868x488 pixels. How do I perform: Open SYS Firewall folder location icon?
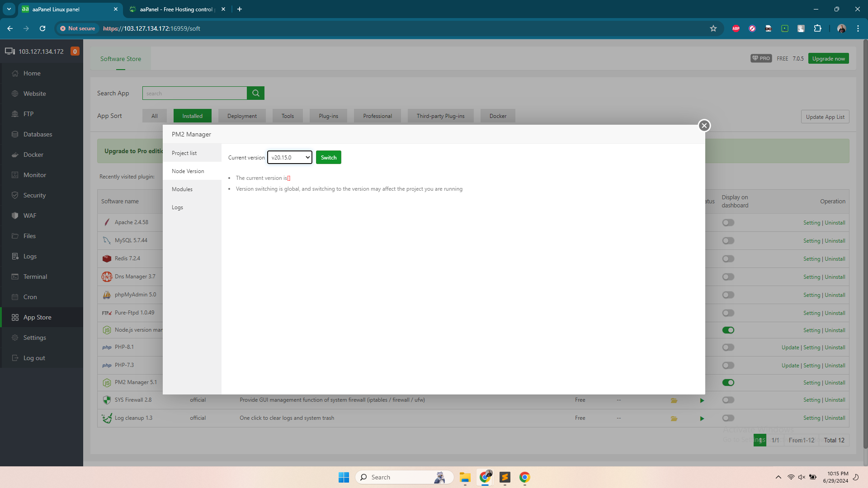coord(674,400)
